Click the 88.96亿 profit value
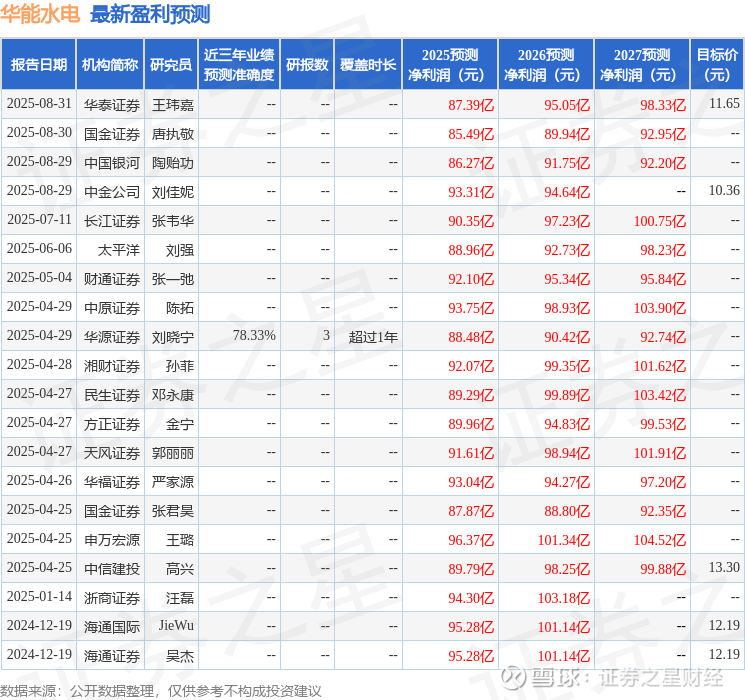The height and width of the screenshot is (700, 745). 471,250
